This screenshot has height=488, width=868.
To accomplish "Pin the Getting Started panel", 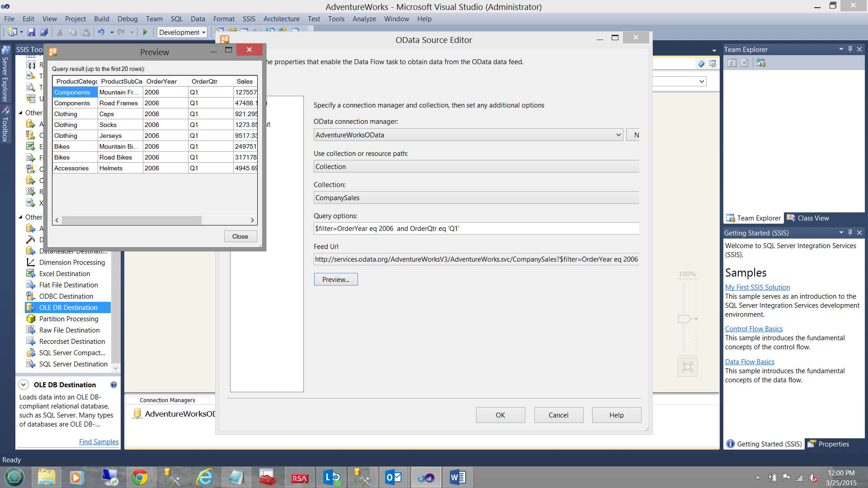I will (x=850, y=233).
